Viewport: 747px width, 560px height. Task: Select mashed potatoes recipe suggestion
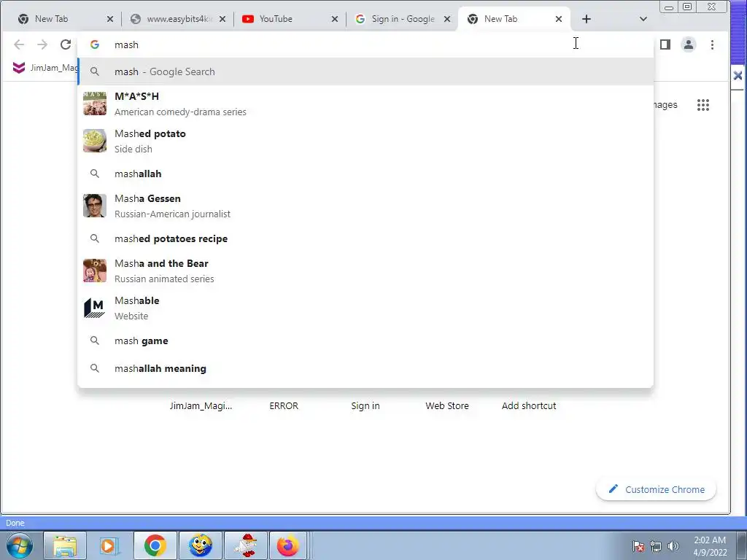tap(365, 238)
